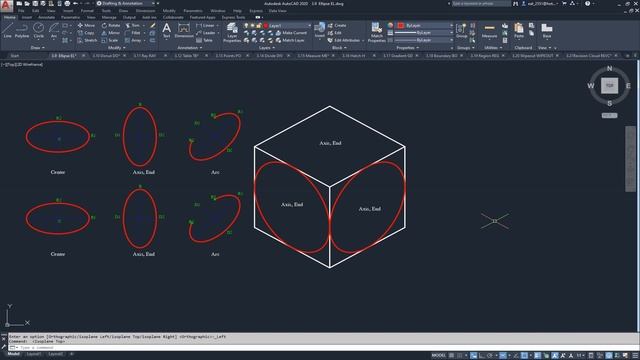Expand the Draw panel
The width and height of the screenshot is (640, 360).
38,48
